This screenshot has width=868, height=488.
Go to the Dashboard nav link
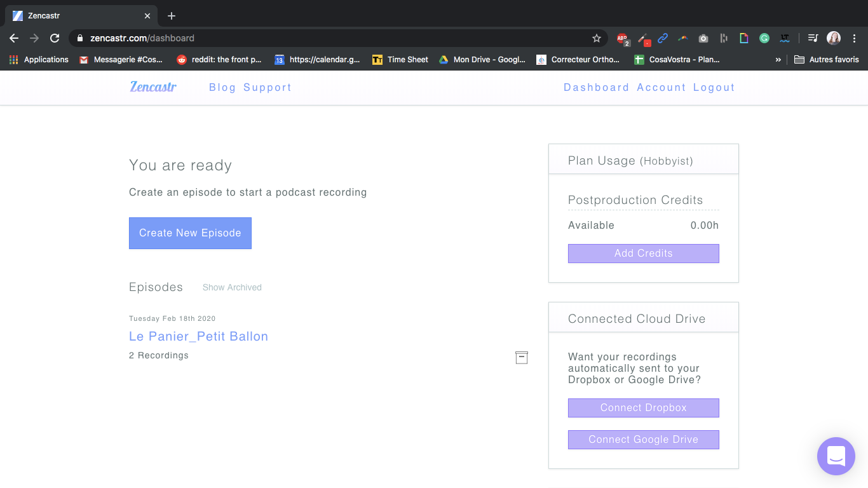(596, 88)
